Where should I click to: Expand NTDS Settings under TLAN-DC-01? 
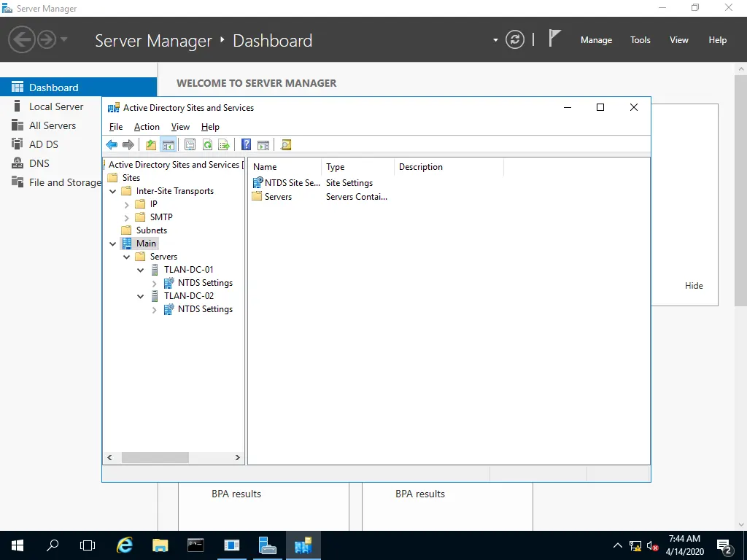154,284
